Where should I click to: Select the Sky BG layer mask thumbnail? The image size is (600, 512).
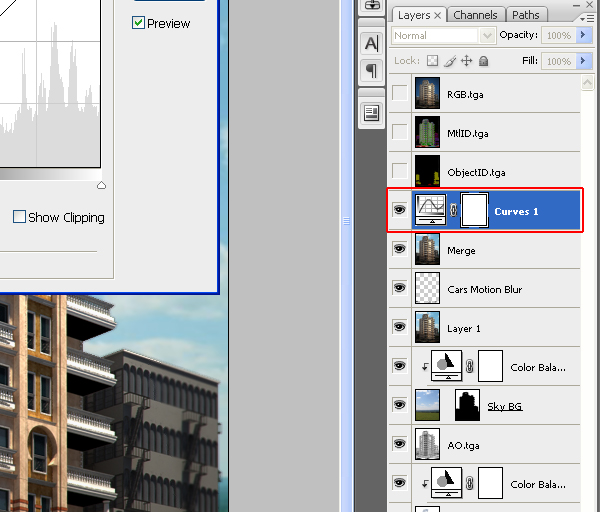pyautogui.click(x=467, y=405)
